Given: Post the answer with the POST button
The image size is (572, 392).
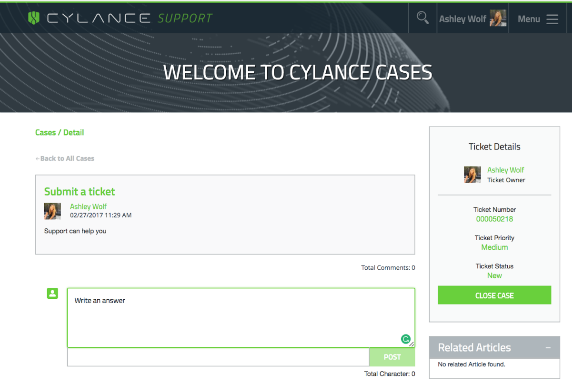Looking at the screenshot, I should point(392,357).
